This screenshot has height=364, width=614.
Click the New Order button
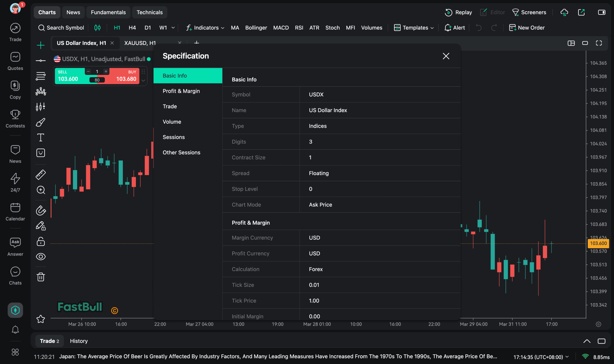point(527,28)
